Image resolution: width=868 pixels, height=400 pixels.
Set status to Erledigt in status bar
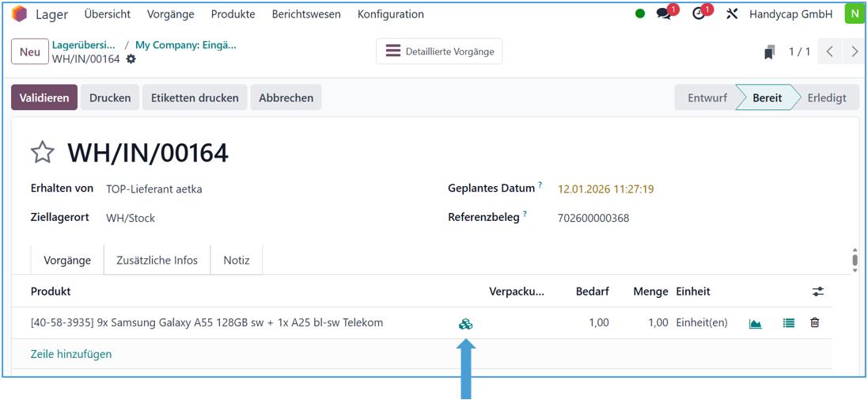click(826, 98)
